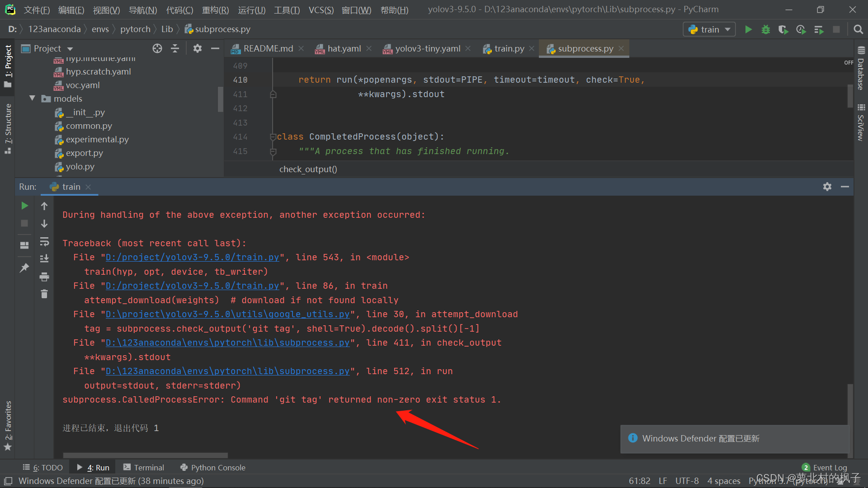Jump up the stack trace arrow

point(44,206)
